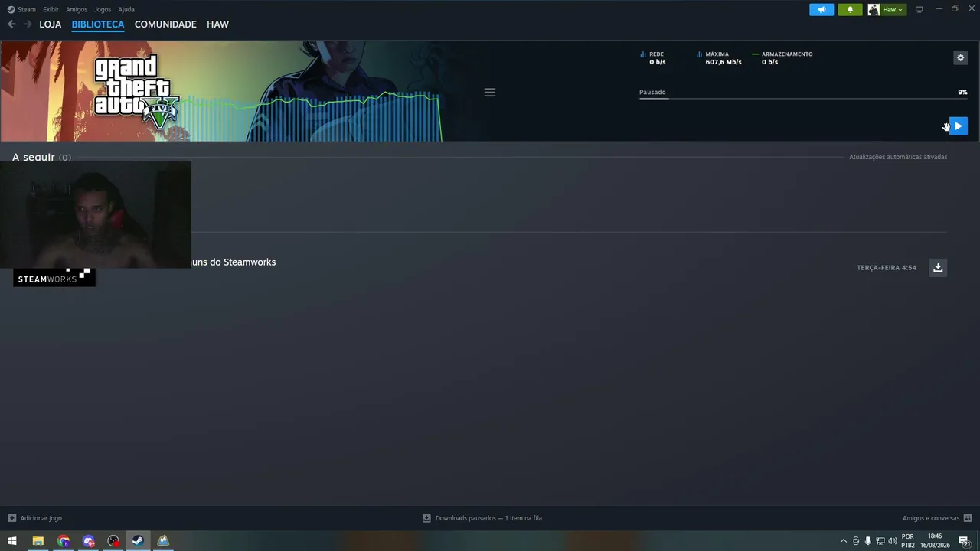The width and height of the screenshot is (980, 551).
Task: Show hidden system tray icons
Action: [x=844, y=541]
